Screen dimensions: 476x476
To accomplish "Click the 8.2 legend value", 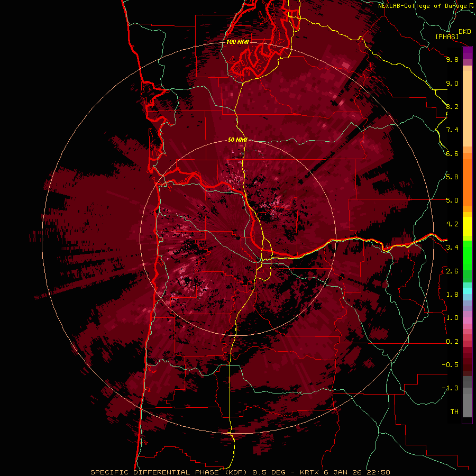I will coord(452,106).
